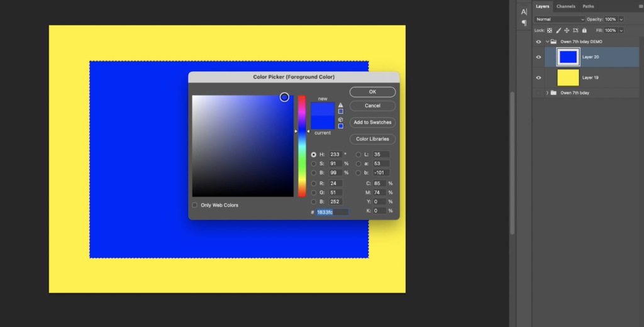Switch to the Paths tab
The width and height of the screenshot is (644, 327).
(x=588, y=6)
